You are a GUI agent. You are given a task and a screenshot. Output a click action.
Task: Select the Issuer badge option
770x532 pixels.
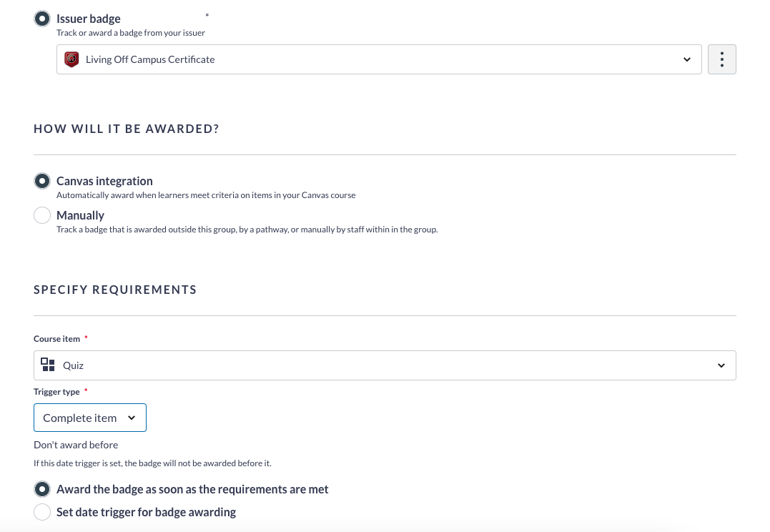41,18
